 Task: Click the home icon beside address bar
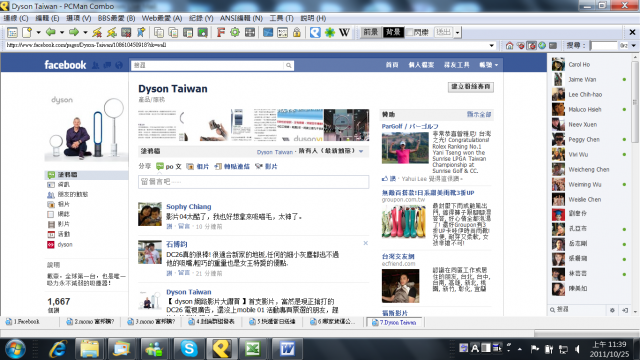509,45
